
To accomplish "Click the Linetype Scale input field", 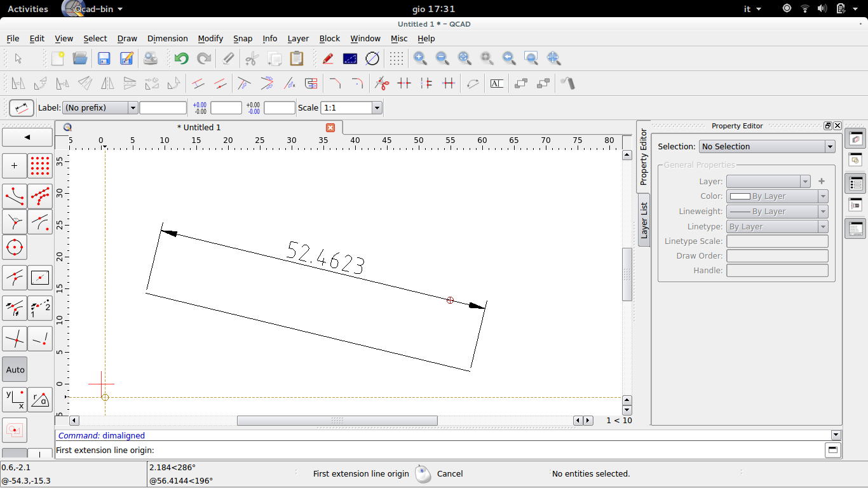I will pyautogui.click(x=777, y=241).
